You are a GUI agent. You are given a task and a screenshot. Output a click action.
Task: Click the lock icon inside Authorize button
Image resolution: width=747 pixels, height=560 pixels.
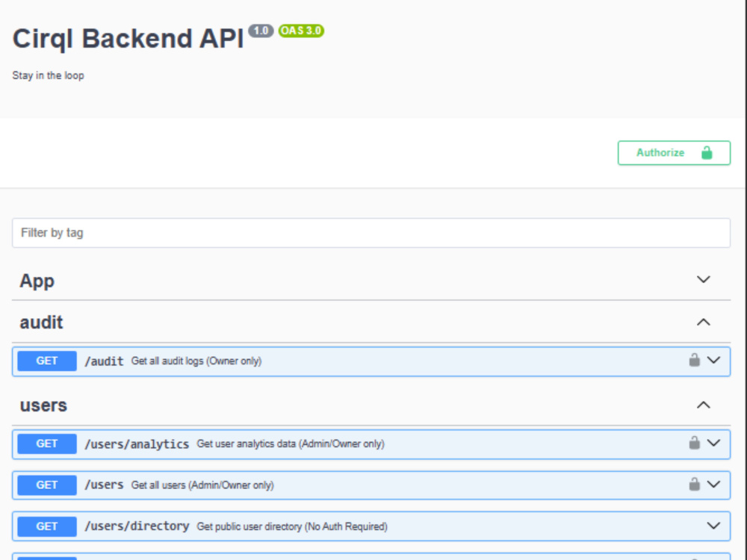tap(707, 153)
